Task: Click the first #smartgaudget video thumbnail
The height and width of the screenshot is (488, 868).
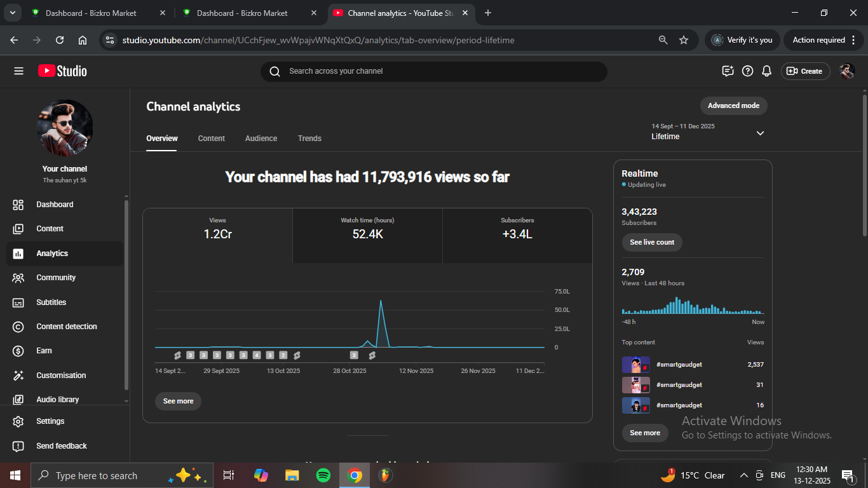Action: pos(635,365)
